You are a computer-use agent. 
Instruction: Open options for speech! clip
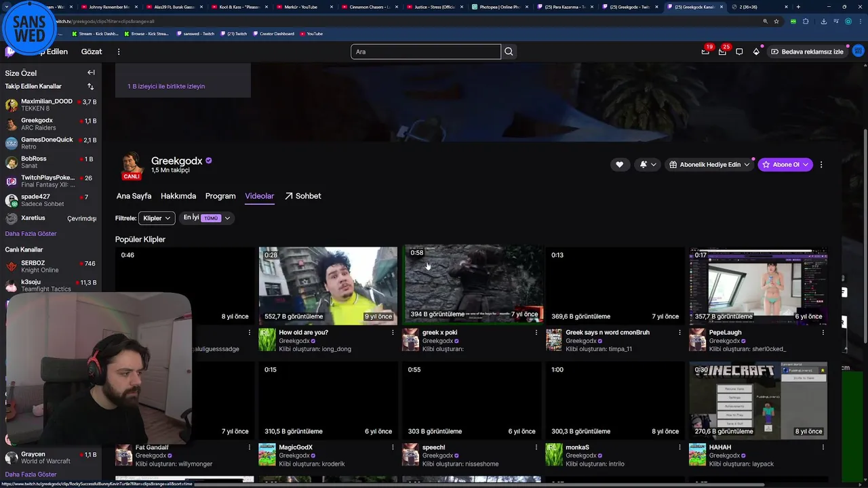coord(536,447)
